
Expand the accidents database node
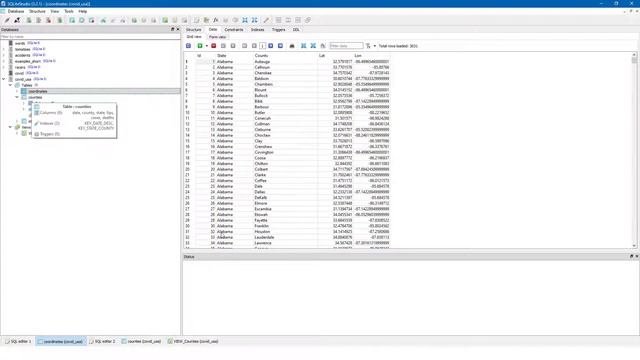pyautogui.click(x=4, y=55)
